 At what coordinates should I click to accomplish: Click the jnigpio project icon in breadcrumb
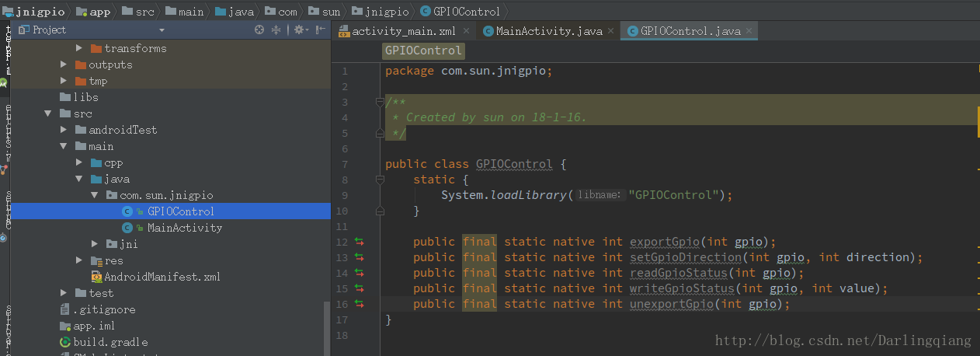pos(7,12)
